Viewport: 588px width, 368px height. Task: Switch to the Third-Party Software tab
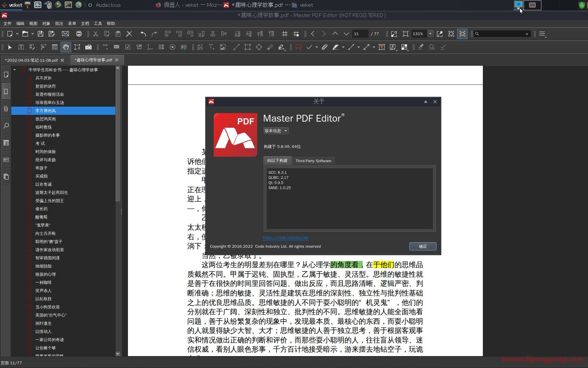point(313,161)
